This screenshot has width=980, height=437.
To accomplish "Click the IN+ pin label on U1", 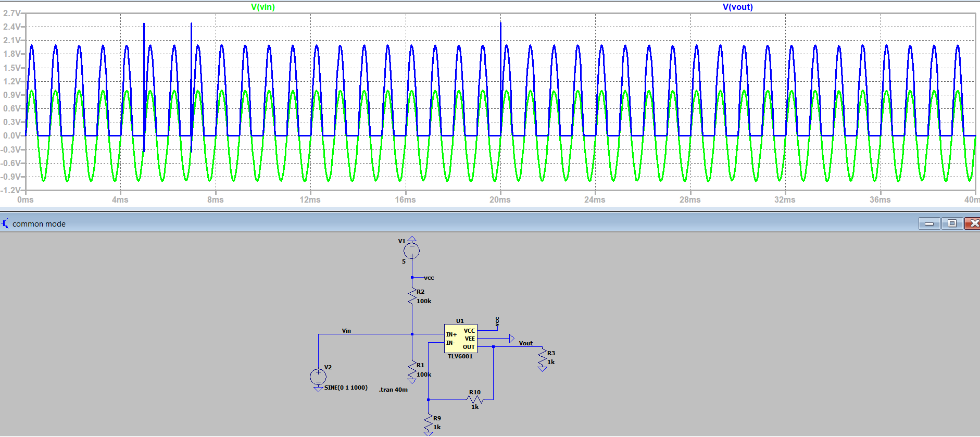I will click(x=451, y=334).
